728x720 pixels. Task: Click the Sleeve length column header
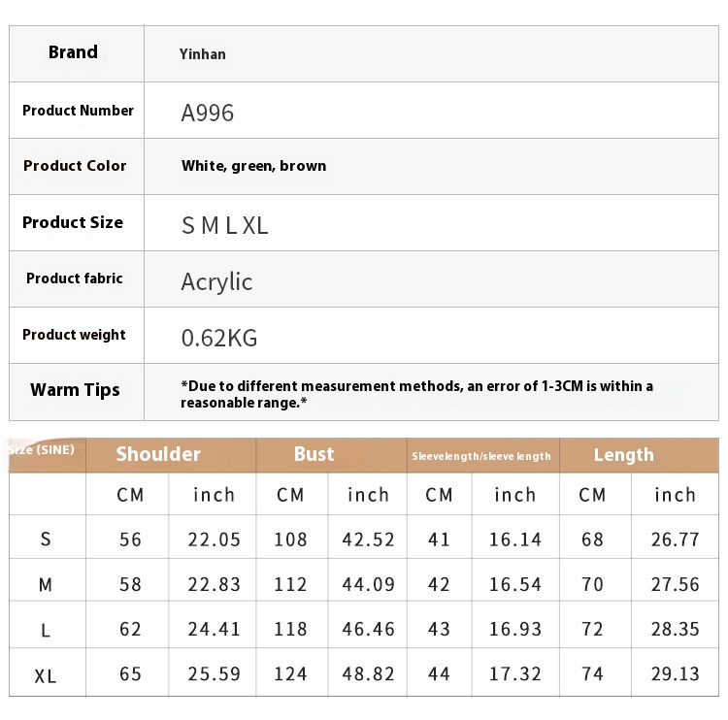481,456
